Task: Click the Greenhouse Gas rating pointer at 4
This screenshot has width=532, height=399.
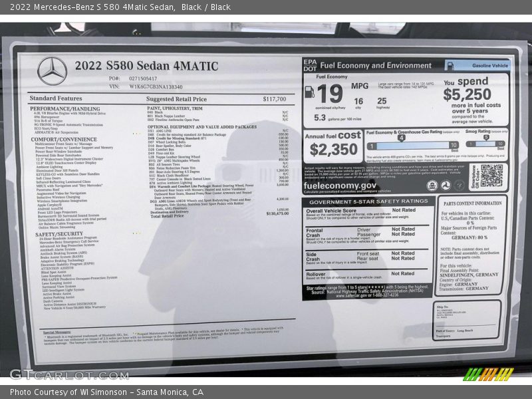Action: [402, 137]
